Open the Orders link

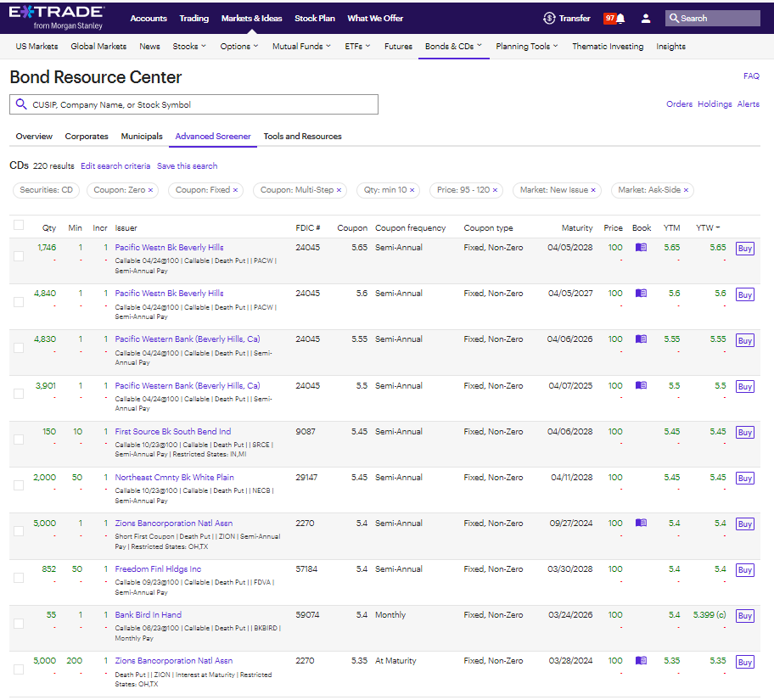[679, 104]
